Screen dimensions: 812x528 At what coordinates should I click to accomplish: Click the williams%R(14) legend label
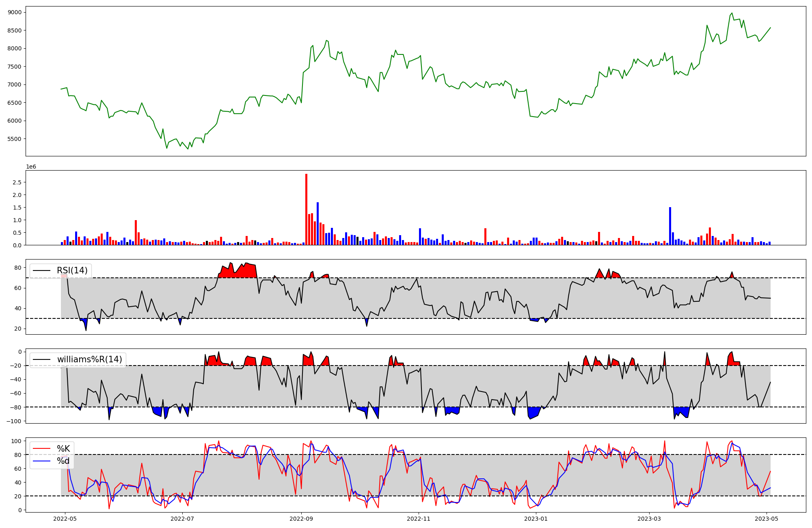(89, 359)
